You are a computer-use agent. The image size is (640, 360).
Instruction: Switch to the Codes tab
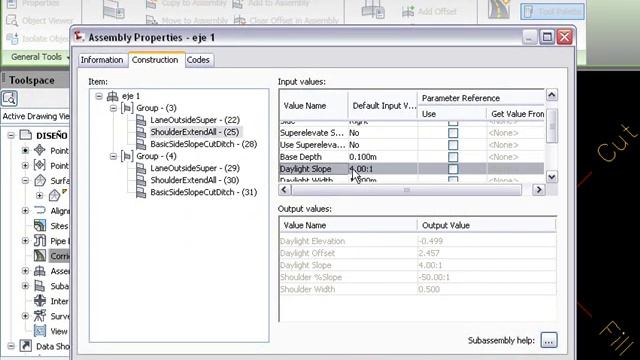pos(198,60)
